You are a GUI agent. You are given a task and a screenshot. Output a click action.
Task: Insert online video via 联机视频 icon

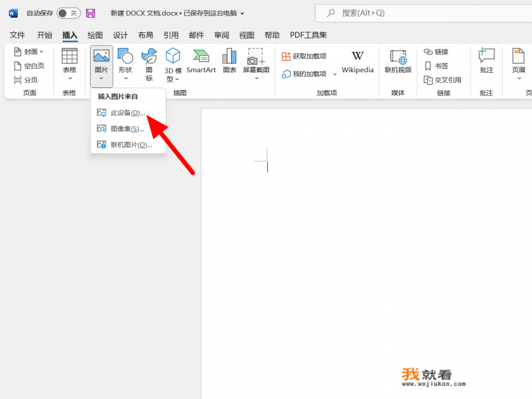(397, 63)
